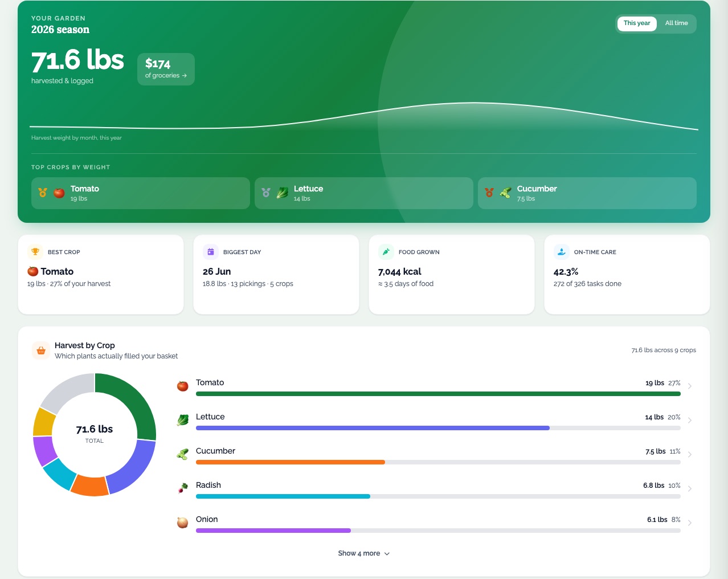Select the gray donut chart segment
This screenshot has width=728, height=579.
click(67, 391)
